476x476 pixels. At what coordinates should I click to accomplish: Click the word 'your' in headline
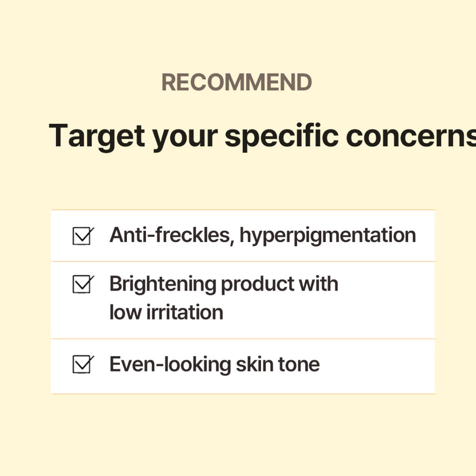coord(185,137)
